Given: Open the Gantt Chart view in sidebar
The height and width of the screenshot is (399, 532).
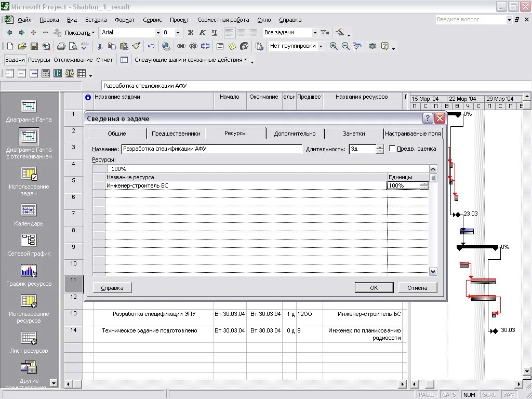Looking at the screenshot, I should (x=29, y=111).
